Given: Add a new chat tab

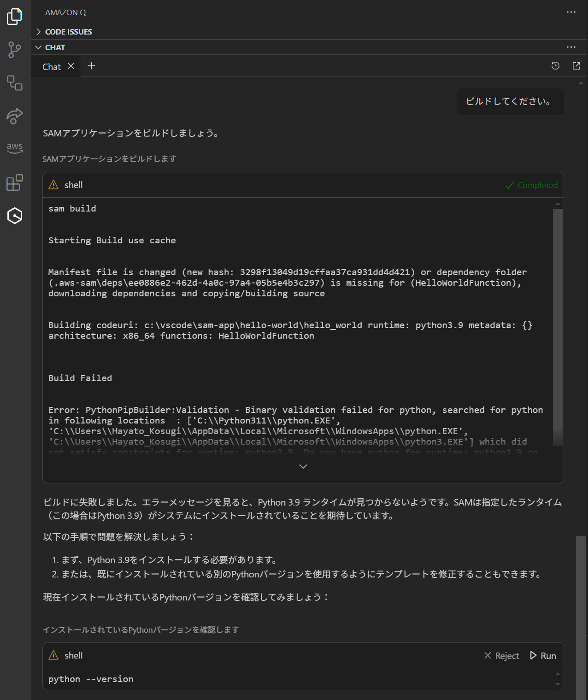Looking at the screenshot, I should click(91, 66).
